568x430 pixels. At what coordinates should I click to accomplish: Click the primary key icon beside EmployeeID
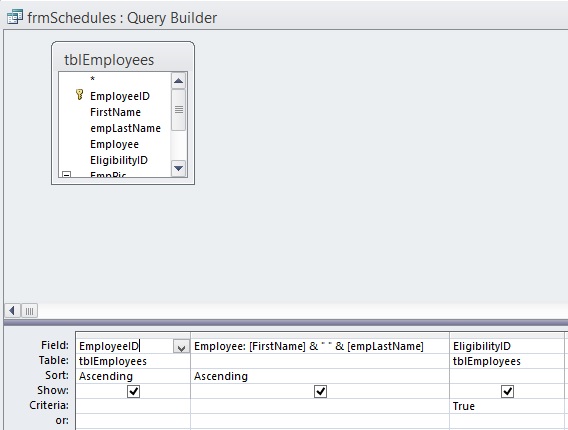click(x=80, y=95)
